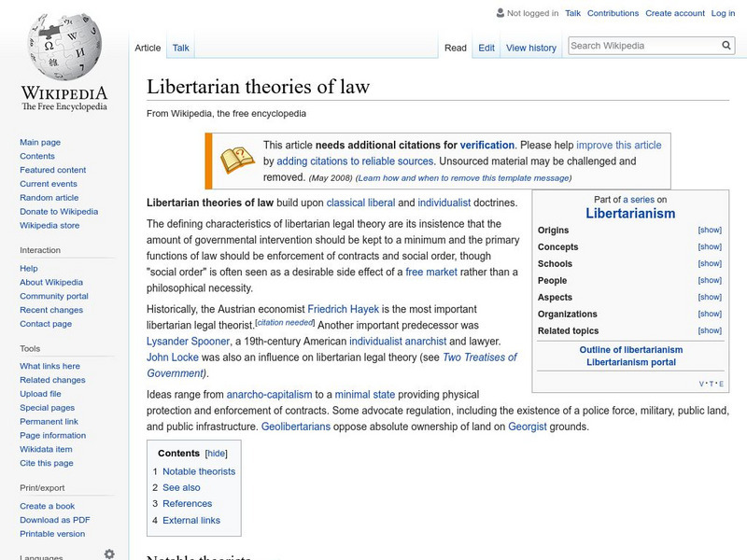Open Community portal
747x560 pixels.
(54, 296)
